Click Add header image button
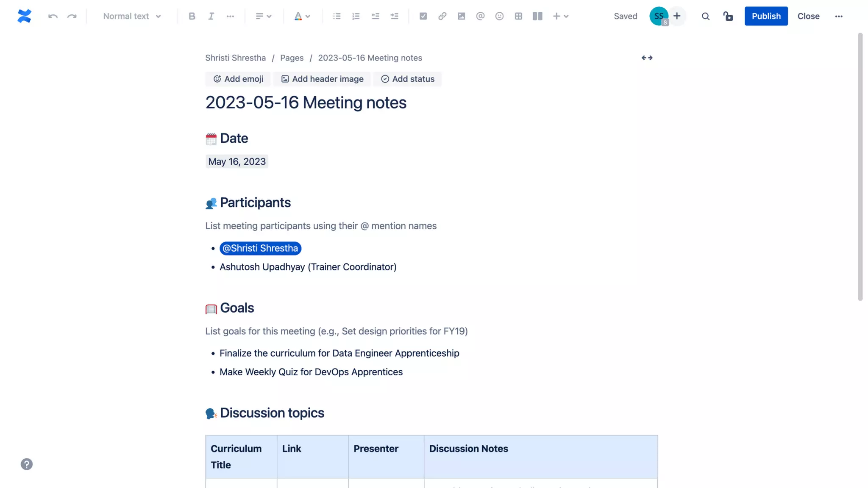The image size is (868, 488). 322,79
